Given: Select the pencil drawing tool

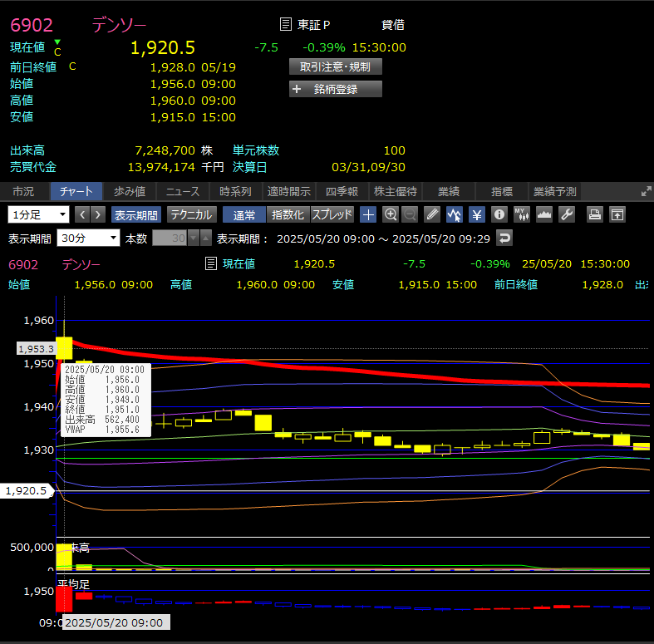Looking at the screenshot, I should 432,215.
